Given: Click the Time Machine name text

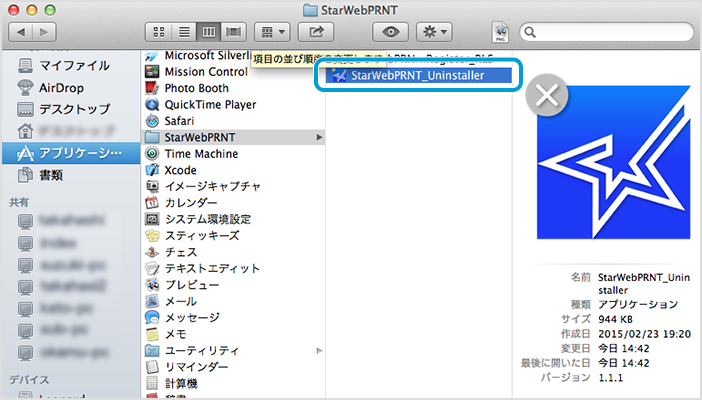Looking at the screenshot, I should [201, 154].
